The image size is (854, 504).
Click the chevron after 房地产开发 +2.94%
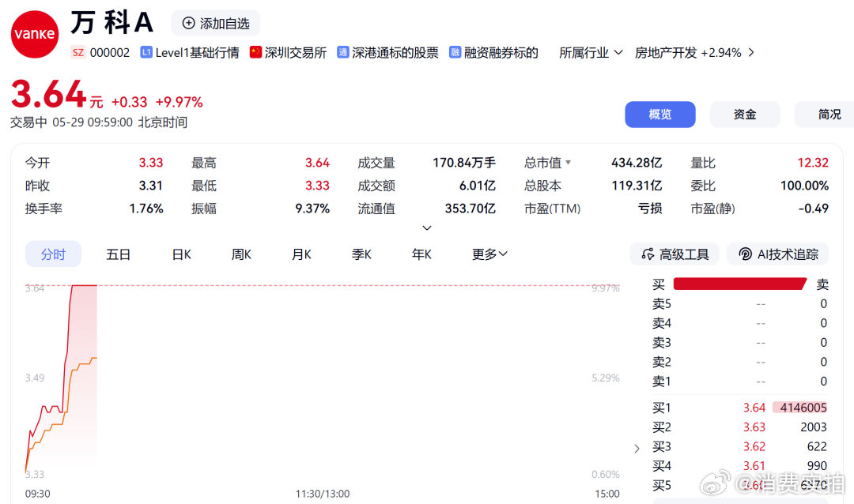(x=751, y=52)
